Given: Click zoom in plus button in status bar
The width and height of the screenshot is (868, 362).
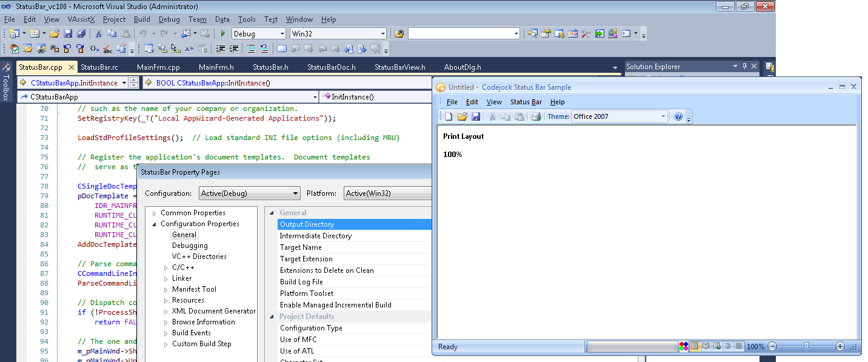Looking at the screenshot, I should [840, 347].
